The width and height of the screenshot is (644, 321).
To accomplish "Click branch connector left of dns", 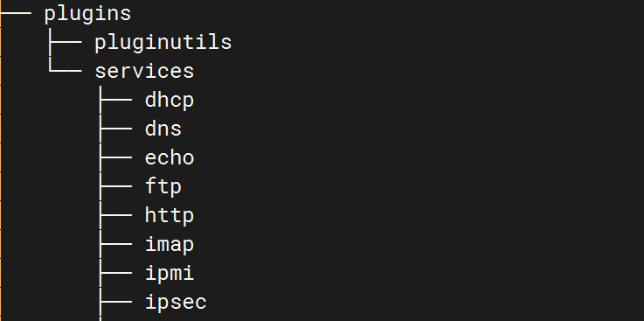I will click(x=115, y=129).
